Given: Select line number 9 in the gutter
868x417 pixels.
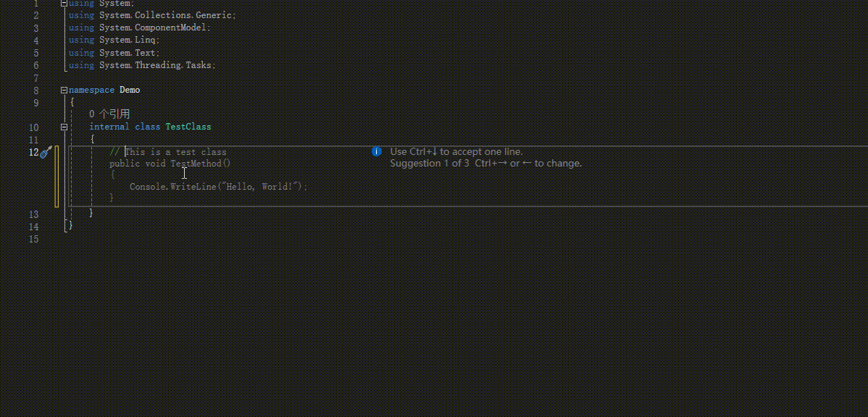Looking at the screenshot, I should (36, 103).
